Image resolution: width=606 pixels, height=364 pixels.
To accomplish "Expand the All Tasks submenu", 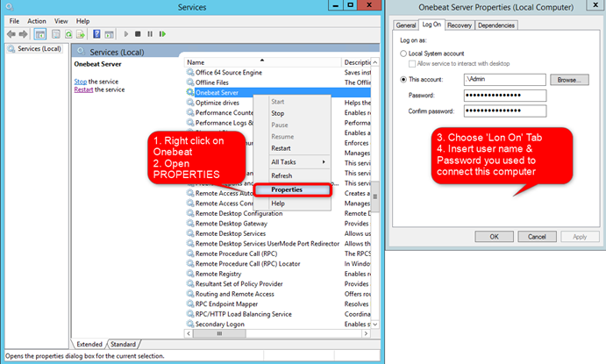I will click(299, 162).
